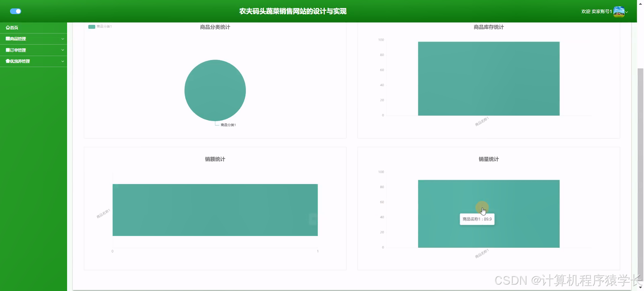This screenshot has height=291, width=644.
Task: Click the pie chart 商品分类1 slice
Action: click(215, 90)
